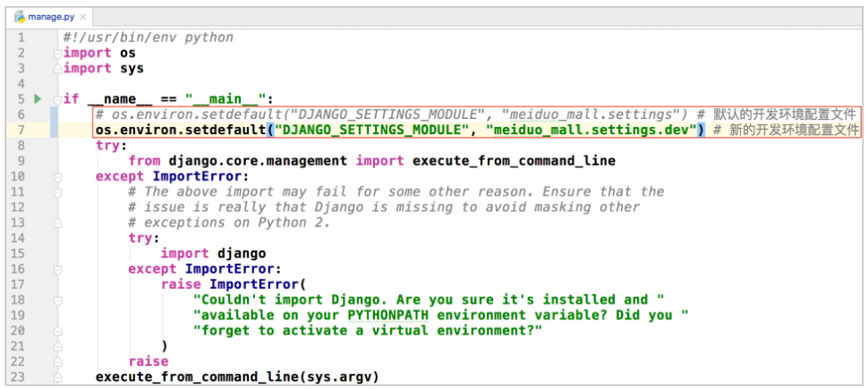Click line number 1 in the gutter
This screenshot has width=868, height=389.
click(21, 38)
